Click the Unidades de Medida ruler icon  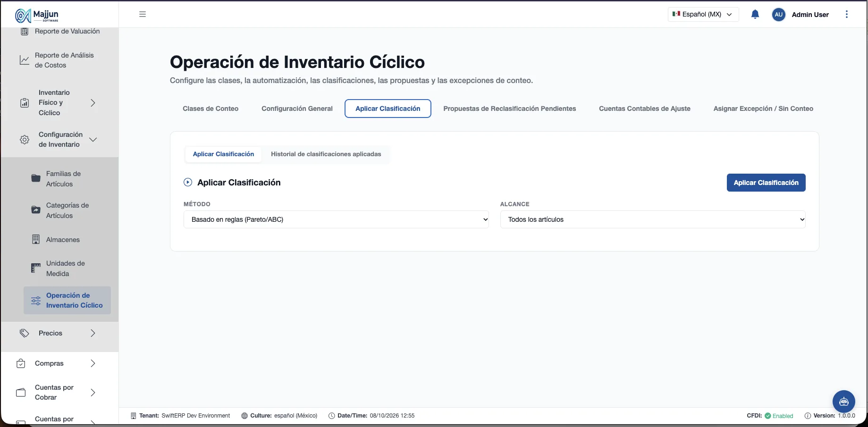[x=36, y=268]
